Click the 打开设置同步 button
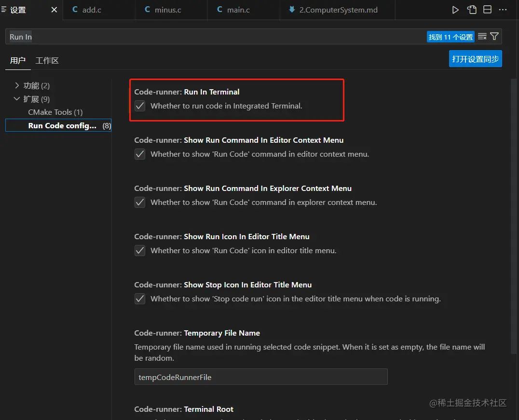519x420 pixels. [475, 59]
